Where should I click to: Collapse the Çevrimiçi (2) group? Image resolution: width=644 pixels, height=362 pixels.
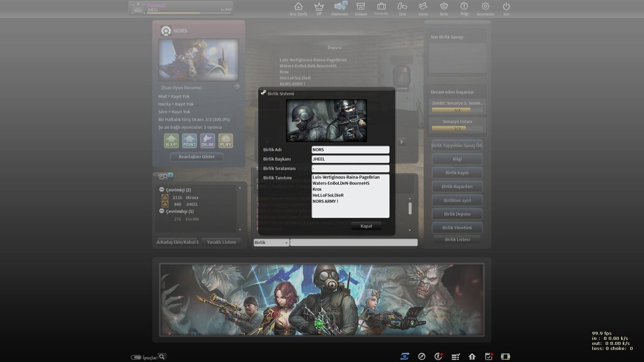coord(162,190)
